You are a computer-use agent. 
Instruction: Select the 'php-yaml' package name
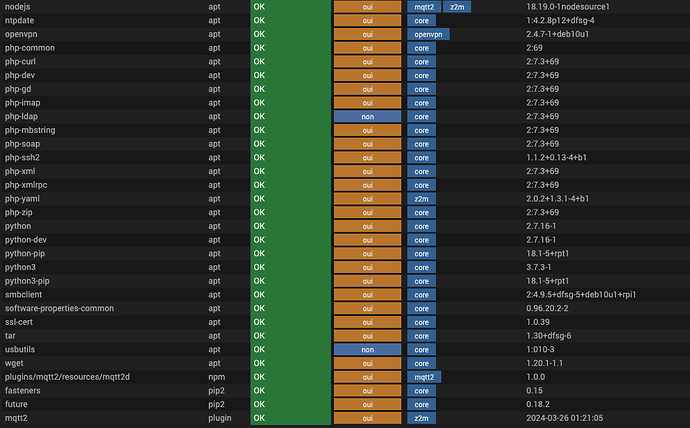[x=22, y=199]
